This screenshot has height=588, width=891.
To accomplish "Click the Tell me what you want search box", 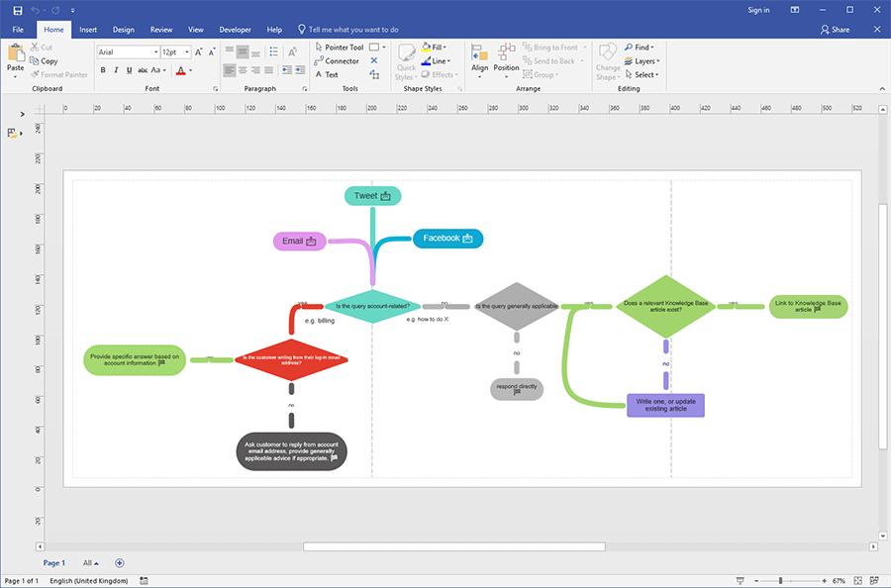I will pos(348,30).
